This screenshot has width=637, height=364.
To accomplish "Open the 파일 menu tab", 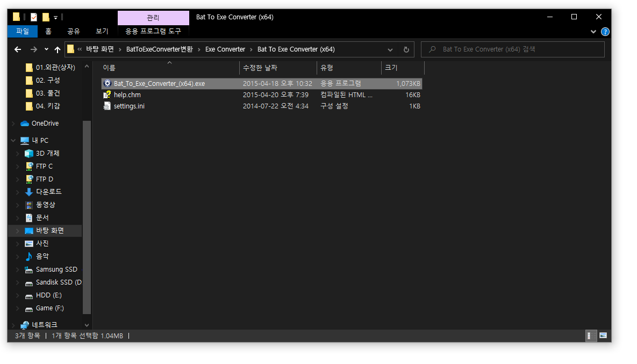I will (x=23, y=31).
